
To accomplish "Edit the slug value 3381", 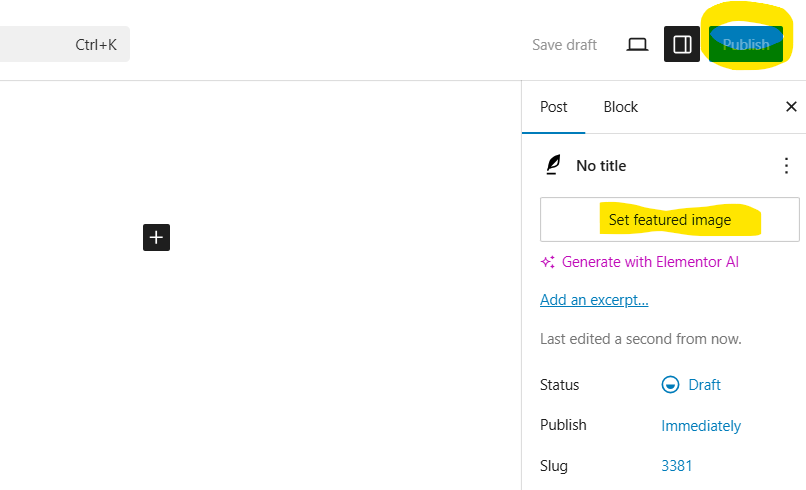I will coord(677,466).
